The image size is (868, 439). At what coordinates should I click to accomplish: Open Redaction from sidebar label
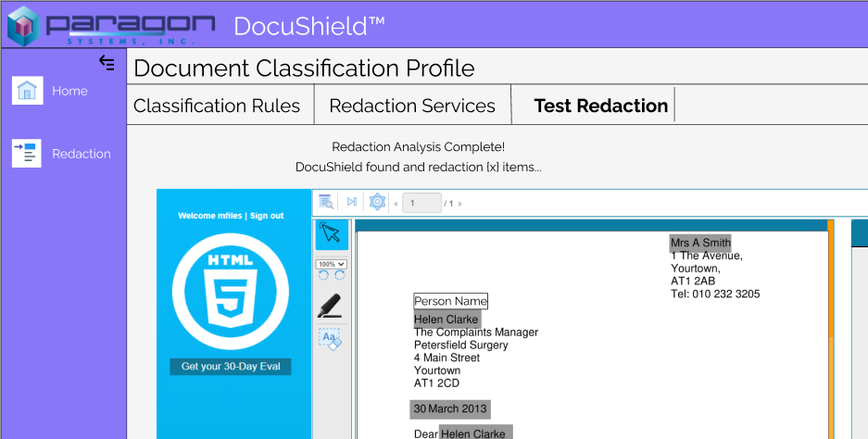82,154
